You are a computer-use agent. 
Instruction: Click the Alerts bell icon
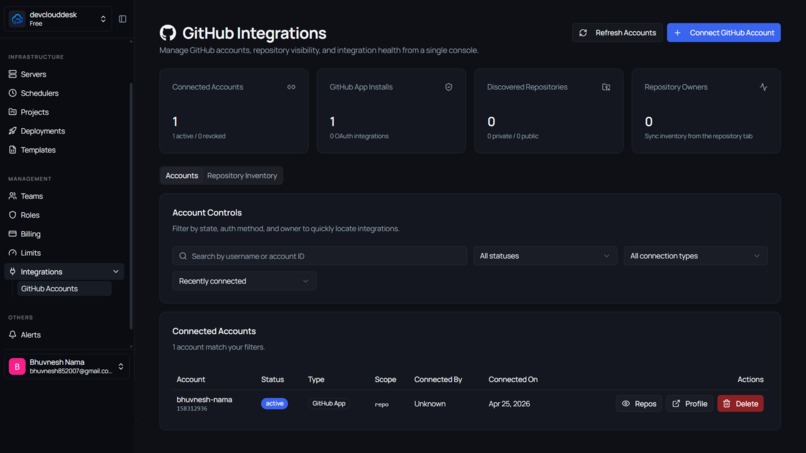[12, 335]
